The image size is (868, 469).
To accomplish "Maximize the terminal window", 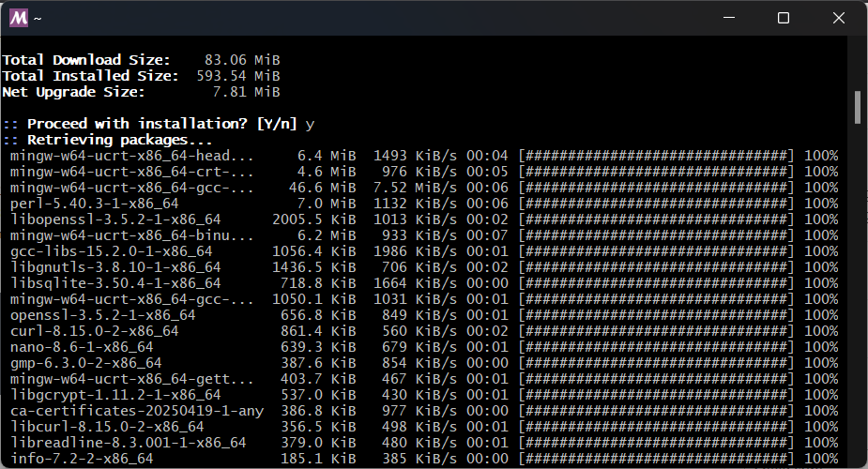I will click(784, 18).
